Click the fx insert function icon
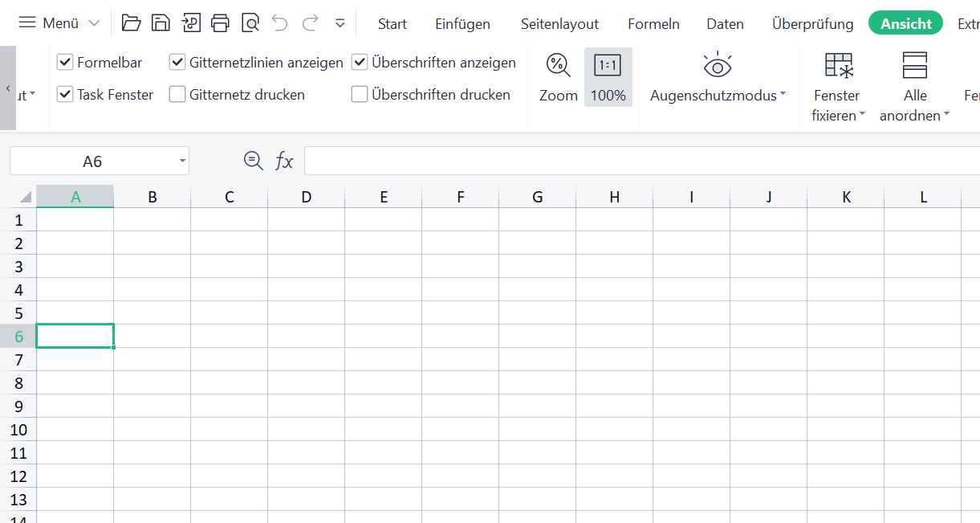 pos(284,161)
